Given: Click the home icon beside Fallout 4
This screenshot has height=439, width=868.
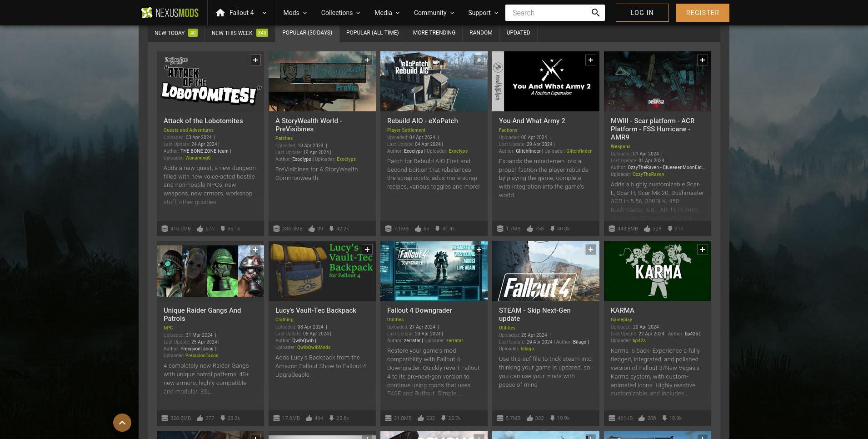Looking at the screenshot, I should (220, 13).
